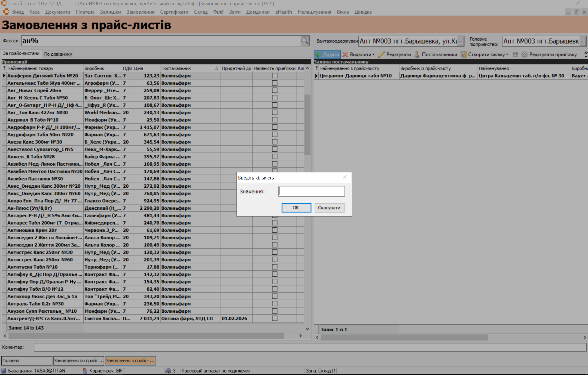Click the Скасувати button

click(329, 208)
